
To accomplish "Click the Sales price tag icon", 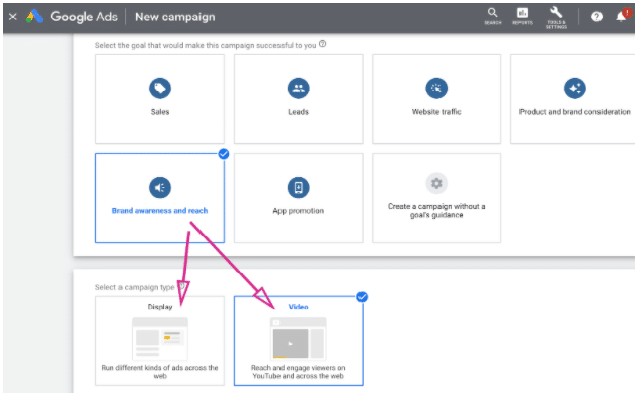I will [x=160, y=88].
